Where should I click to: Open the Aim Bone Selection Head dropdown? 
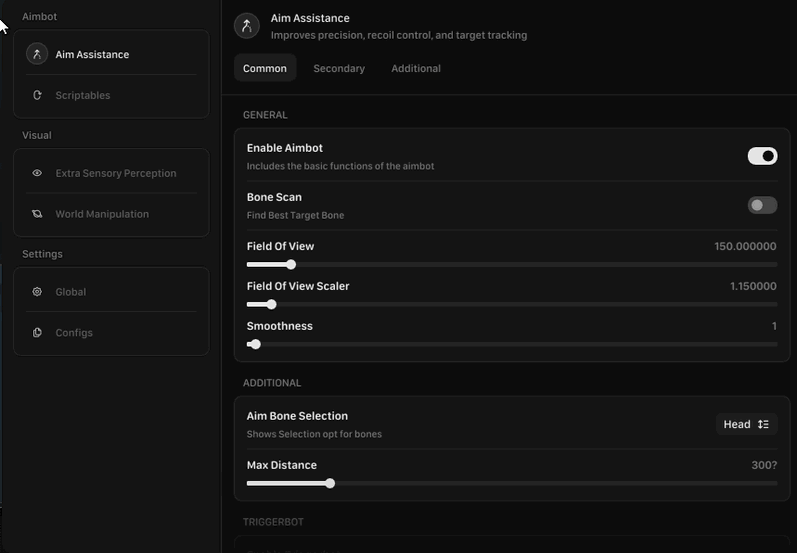pos(746,424)
